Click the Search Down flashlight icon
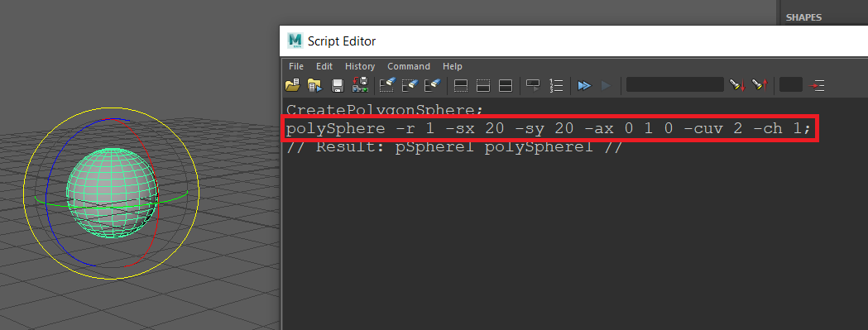The width and height of the screenshot is (868, 330). pos(737,85)
